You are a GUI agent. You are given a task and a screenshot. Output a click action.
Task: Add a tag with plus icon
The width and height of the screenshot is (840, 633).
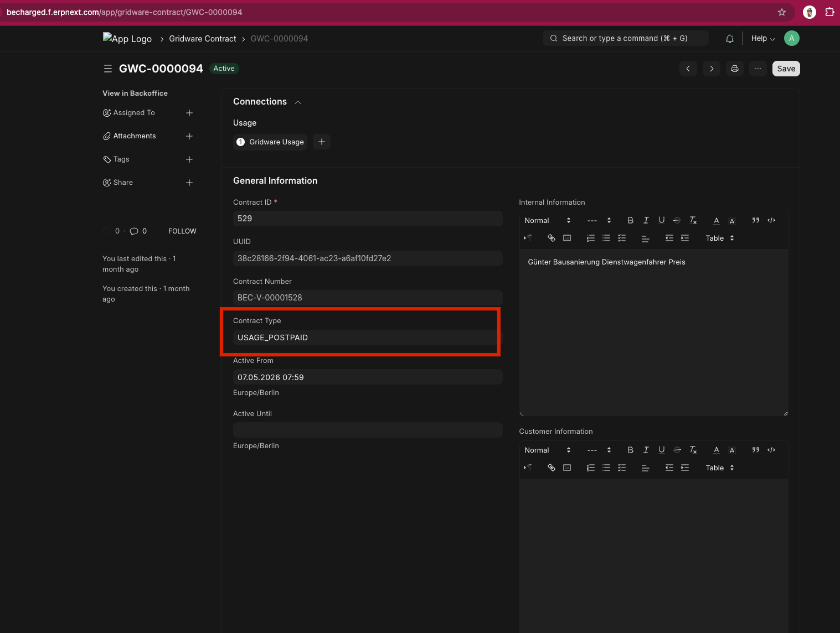189,159
